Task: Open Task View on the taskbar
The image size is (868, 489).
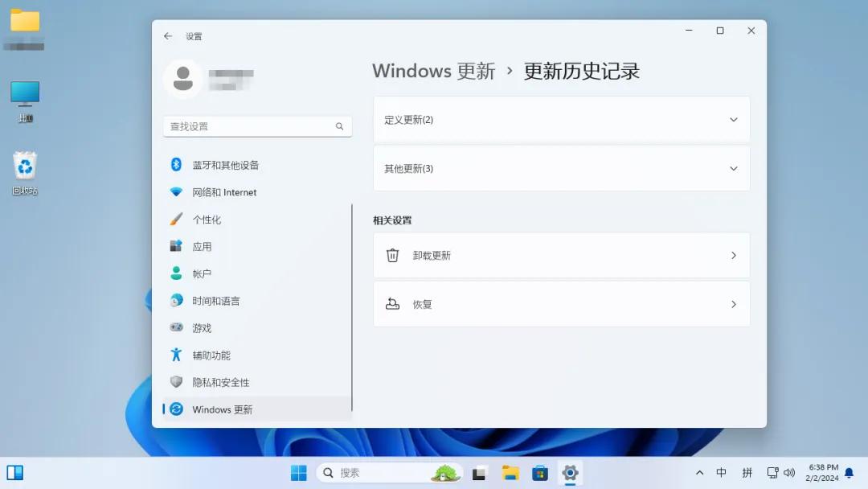Action: (479, 474)
